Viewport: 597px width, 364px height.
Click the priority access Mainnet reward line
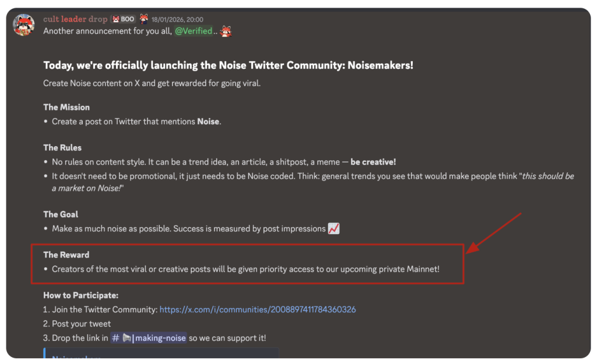pyautogui.click(x=245, y=269)
